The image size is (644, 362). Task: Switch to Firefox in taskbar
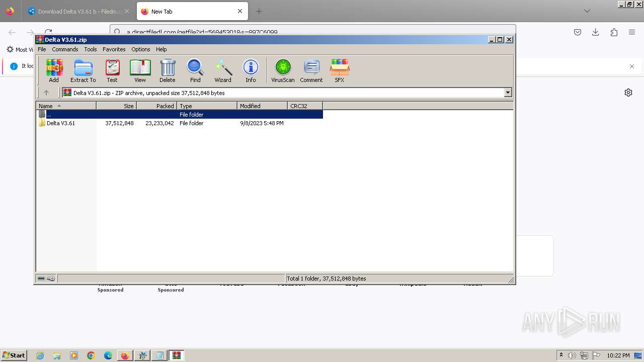tap(125, 355)
